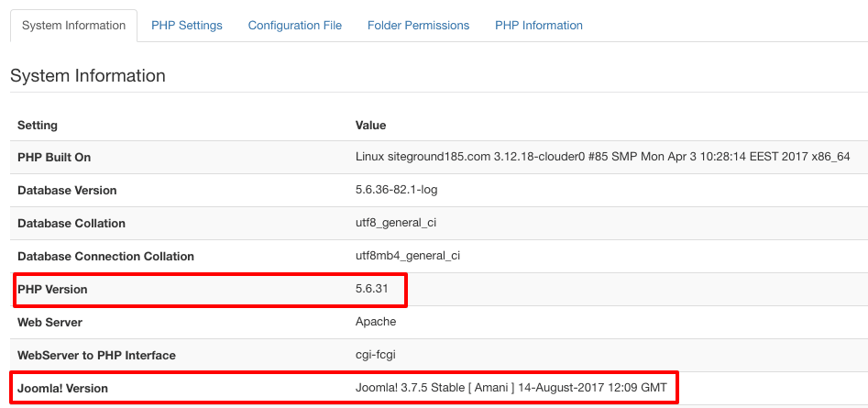Open the System Information tab
Screen dimensions: 868x408
[73, 26]
